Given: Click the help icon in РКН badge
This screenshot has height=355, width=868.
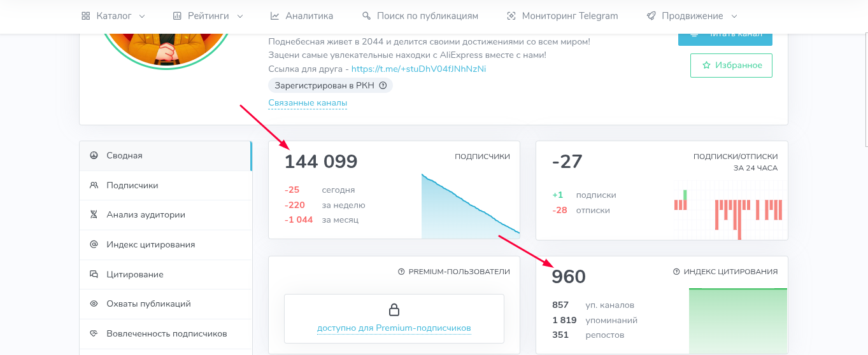Looking at the screenshot, I should [383, 85].
